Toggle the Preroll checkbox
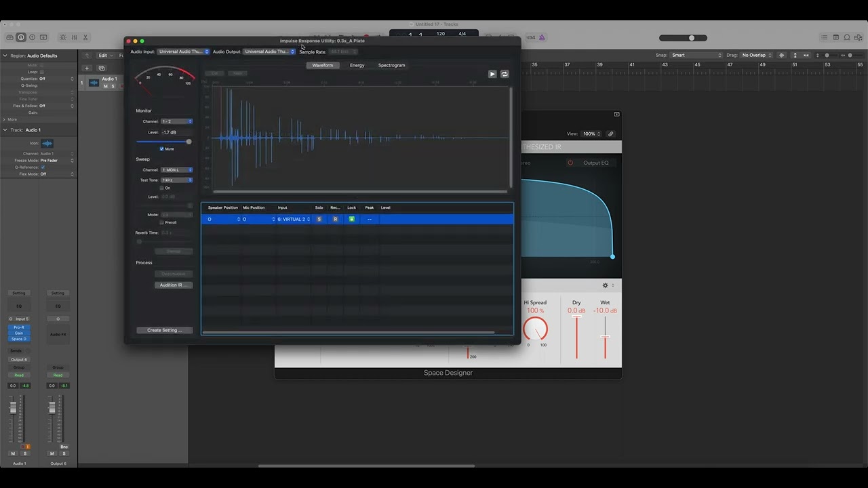This screenshot has width=868, height=488. pyautogui.click(x=161, y=222)
